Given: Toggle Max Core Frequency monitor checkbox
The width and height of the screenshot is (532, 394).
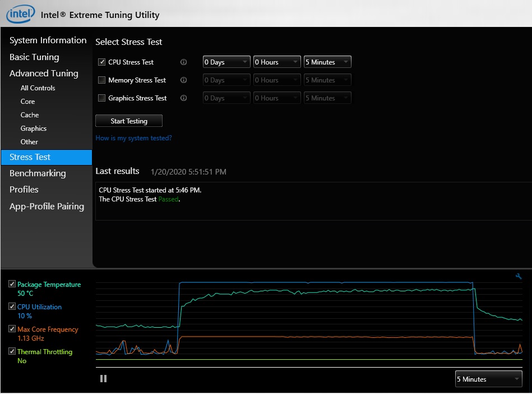Looking at the screenshot, I should coord(12,329).
